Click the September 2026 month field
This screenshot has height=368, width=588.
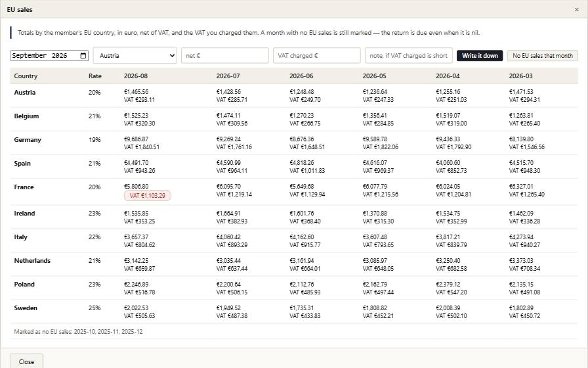pos(49,56)
